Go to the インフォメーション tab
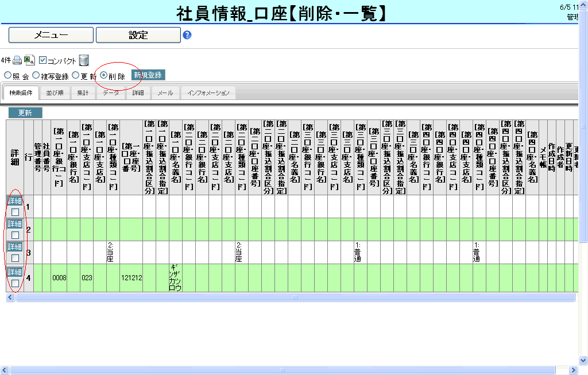Screen dimensions: 588x375 [x=208, y=93]
